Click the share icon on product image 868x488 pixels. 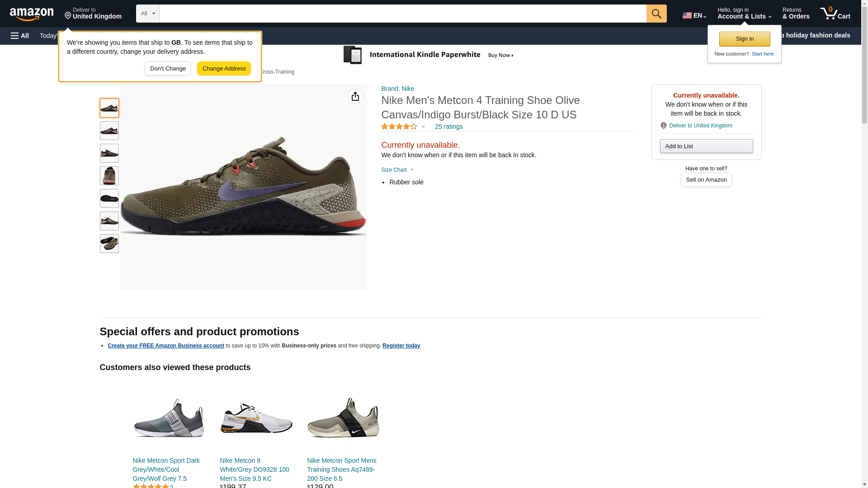tap(355, 96)
